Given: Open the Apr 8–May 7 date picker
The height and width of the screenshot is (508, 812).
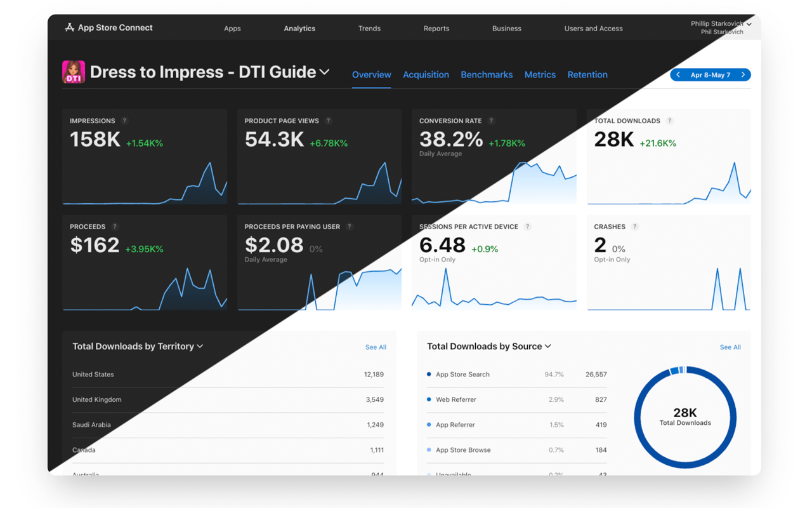Looking at the screenshot, I should pyautogui.click(x=710, y=75).
